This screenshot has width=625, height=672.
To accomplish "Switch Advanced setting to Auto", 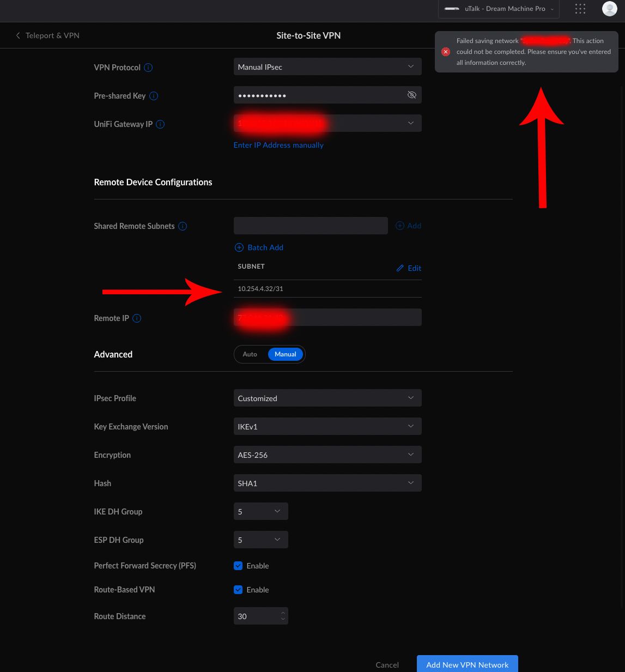I will click(250, 354).
